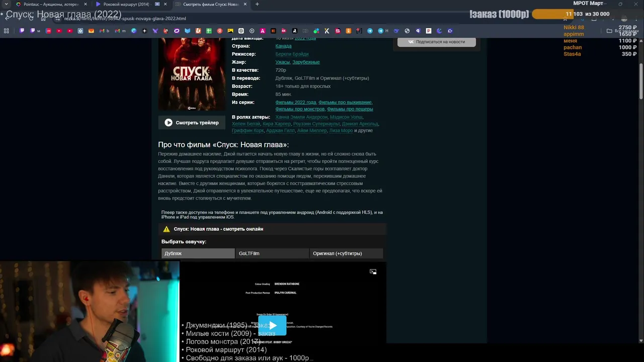Viewport: 644px width, 362px height.
Task: Select the Дубляж voice-over option
Action: click(198, 253)
